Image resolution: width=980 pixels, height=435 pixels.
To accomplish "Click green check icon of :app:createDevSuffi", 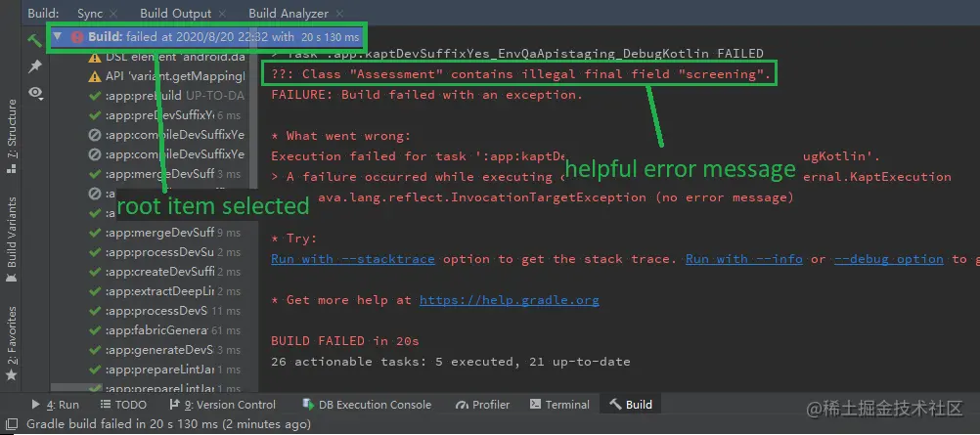I will click(x=95, y=272).
